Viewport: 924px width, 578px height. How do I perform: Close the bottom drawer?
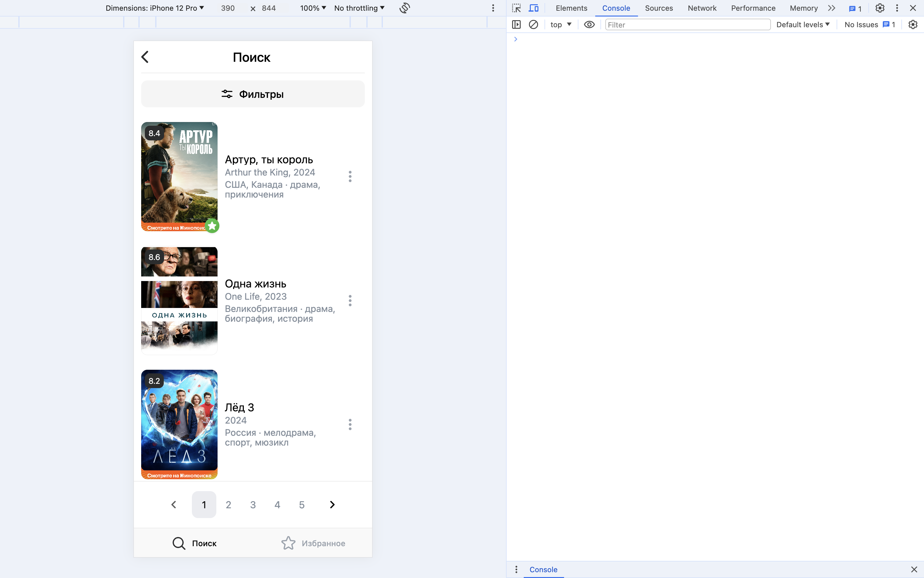(914, 569)
